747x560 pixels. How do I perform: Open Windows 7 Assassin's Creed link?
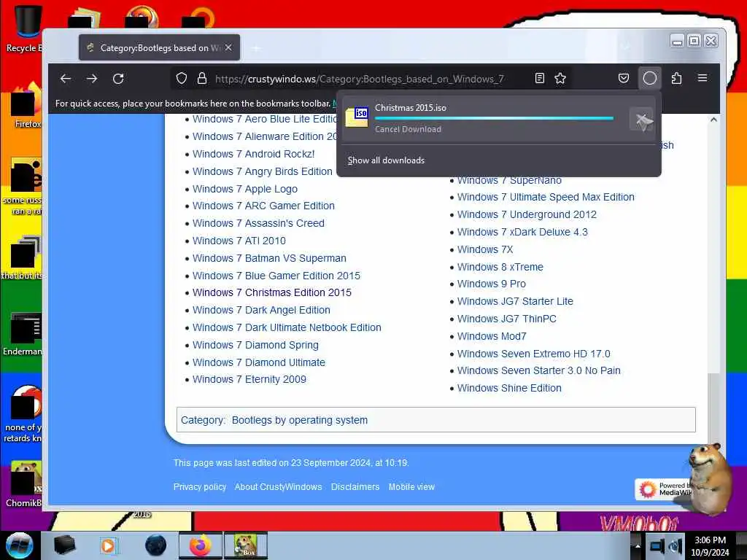point(258,223)
